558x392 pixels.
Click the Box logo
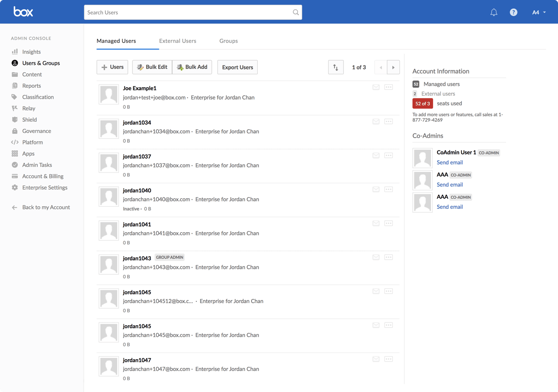click(23, 12)
